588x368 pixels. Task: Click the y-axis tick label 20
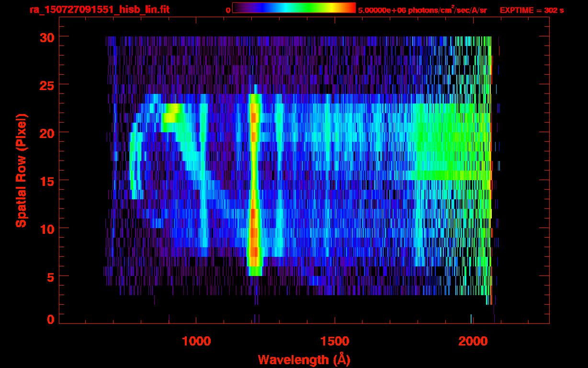tap(46, 133)
